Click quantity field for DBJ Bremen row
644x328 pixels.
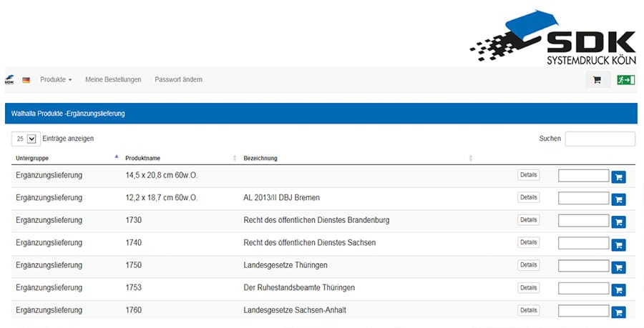tap(584, 198)
